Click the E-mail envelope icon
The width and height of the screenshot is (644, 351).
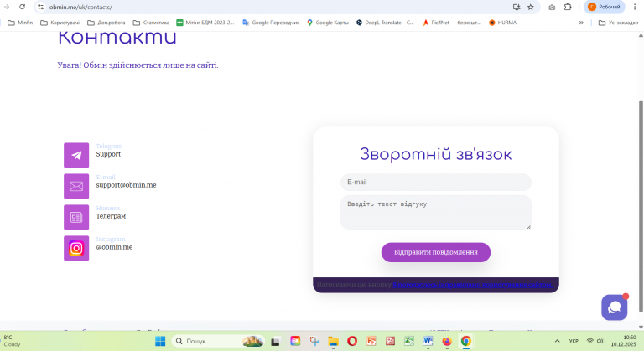76,186
